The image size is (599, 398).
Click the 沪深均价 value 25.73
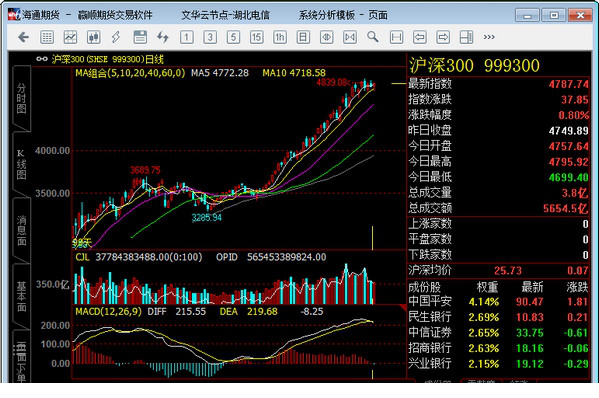tap(507, 271)
